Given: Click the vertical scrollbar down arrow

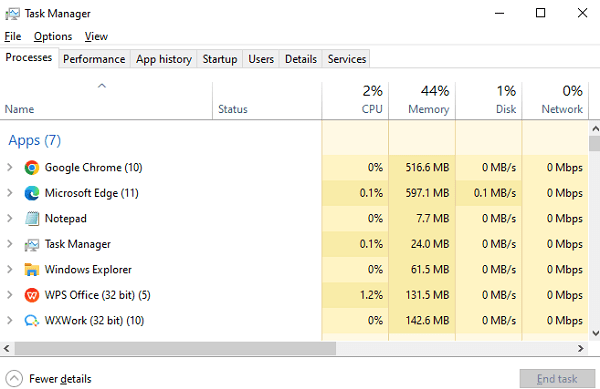Looking at the screenshot, I should [595, 333].
